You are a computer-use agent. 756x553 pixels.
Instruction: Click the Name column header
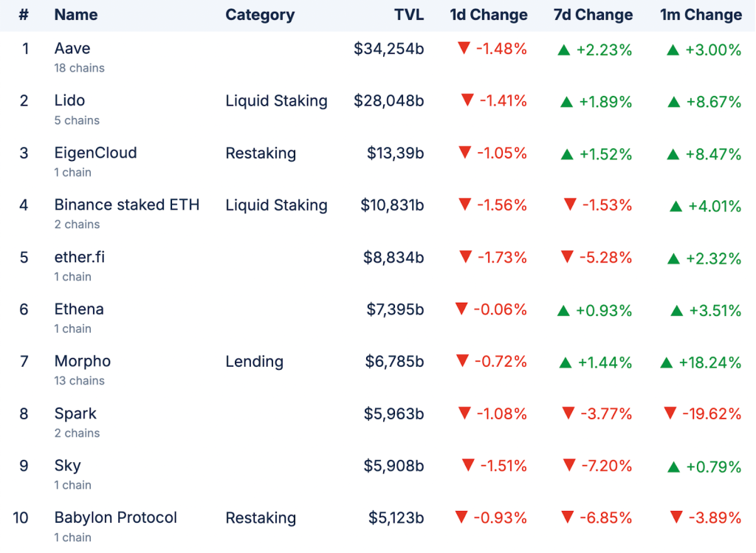point(76,15)
